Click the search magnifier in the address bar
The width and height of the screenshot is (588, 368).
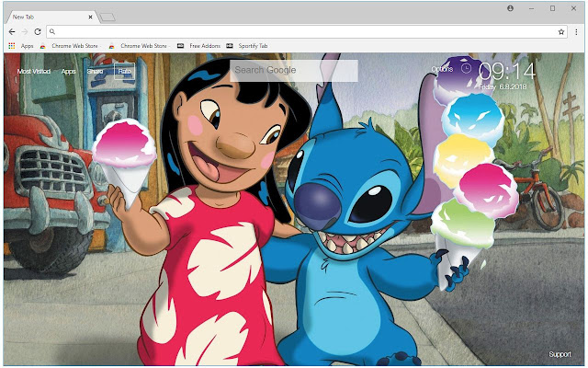[52, 32]
